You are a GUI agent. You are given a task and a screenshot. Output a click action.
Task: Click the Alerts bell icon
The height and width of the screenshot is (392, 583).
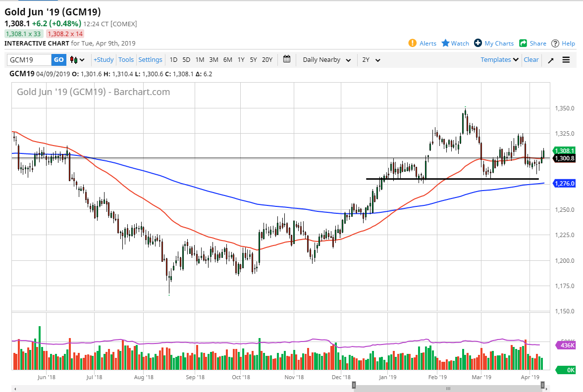(x=413, y=43)
